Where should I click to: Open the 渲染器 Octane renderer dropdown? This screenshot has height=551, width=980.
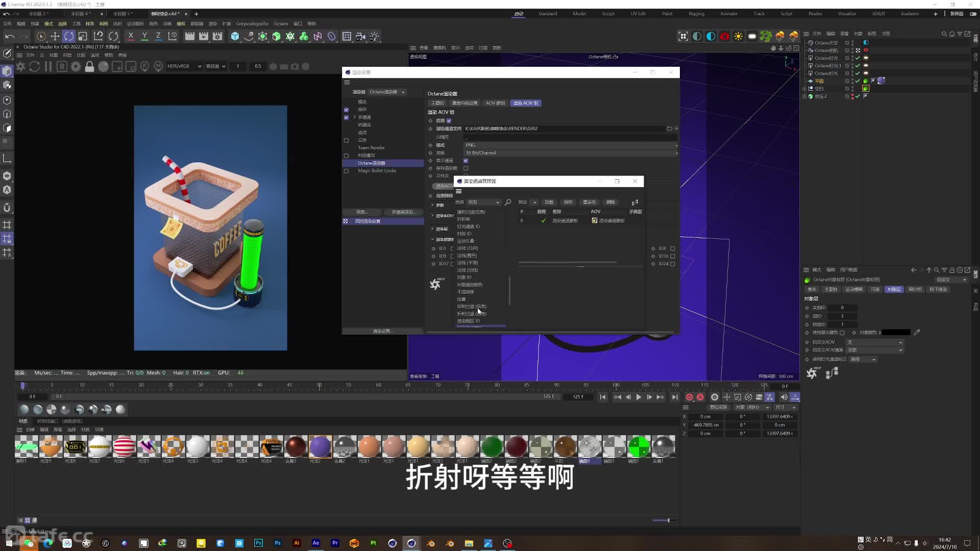pyautogui.click(x=387, y=92)
